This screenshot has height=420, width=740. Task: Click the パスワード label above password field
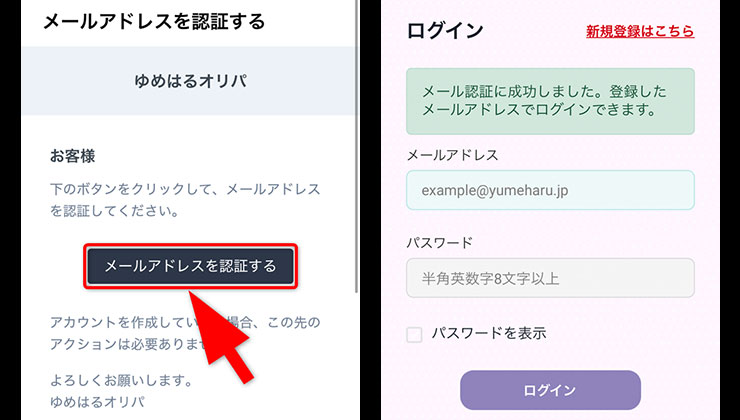point(439,243)
